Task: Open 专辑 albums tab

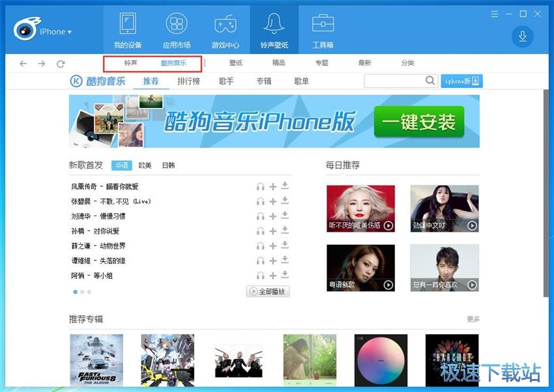Action: pos(264,81)
